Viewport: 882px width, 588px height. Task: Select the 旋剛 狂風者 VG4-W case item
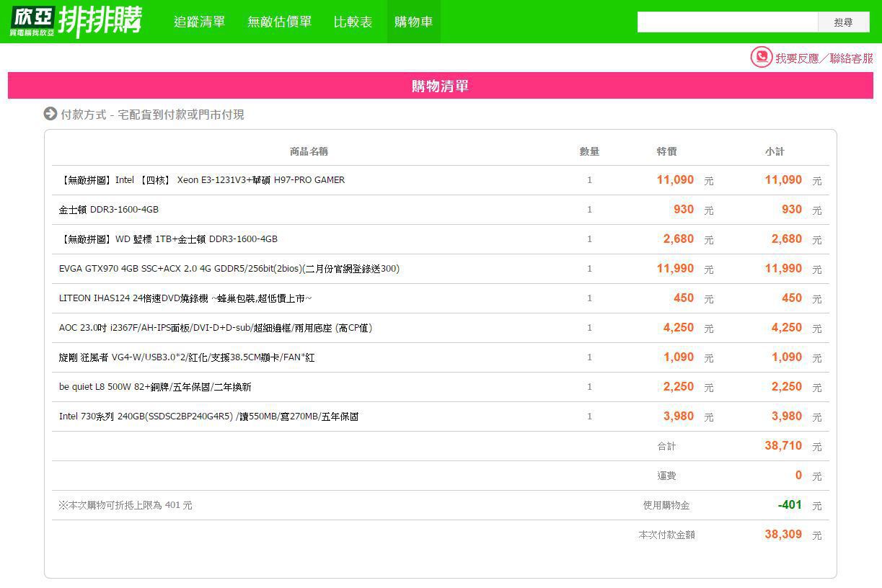point(187,357)
